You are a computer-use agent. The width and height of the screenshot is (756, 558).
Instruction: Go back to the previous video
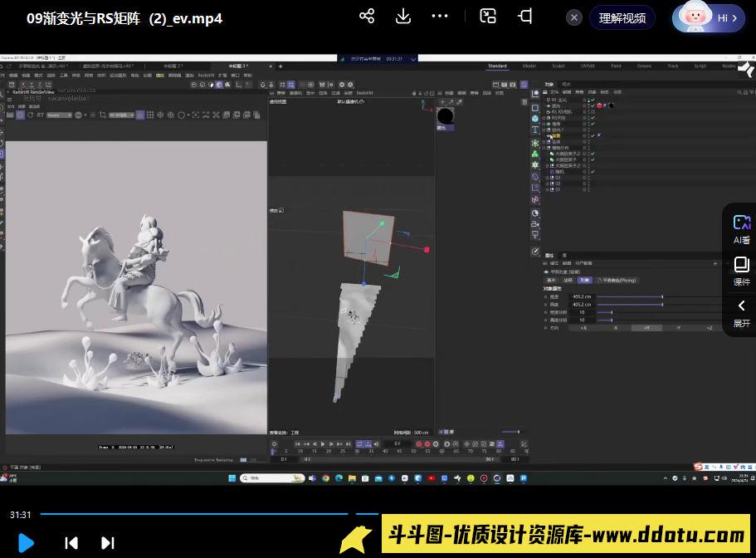click(x=71, y=543)
